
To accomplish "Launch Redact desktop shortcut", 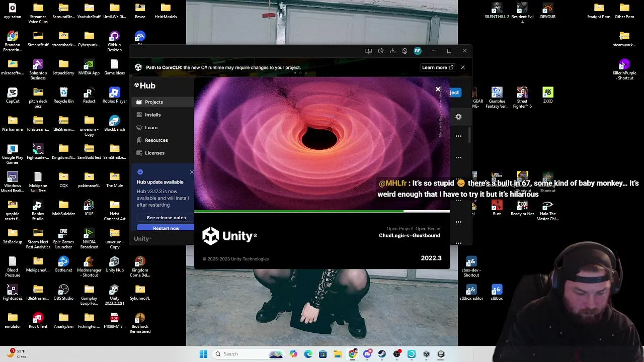I will (x=89, y=95).
